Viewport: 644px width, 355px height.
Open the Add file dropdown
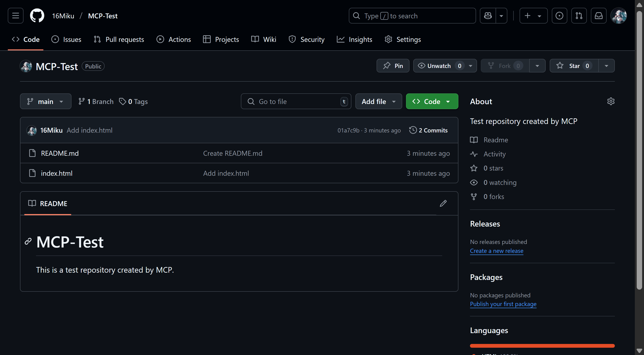tap(378, 101)
